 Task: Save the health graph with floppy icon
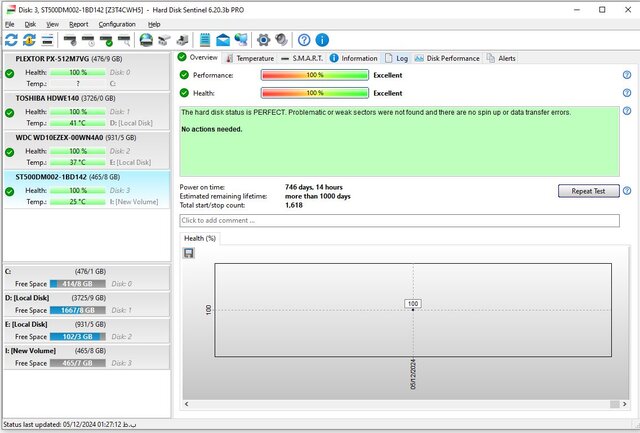[x=188, y=253]
